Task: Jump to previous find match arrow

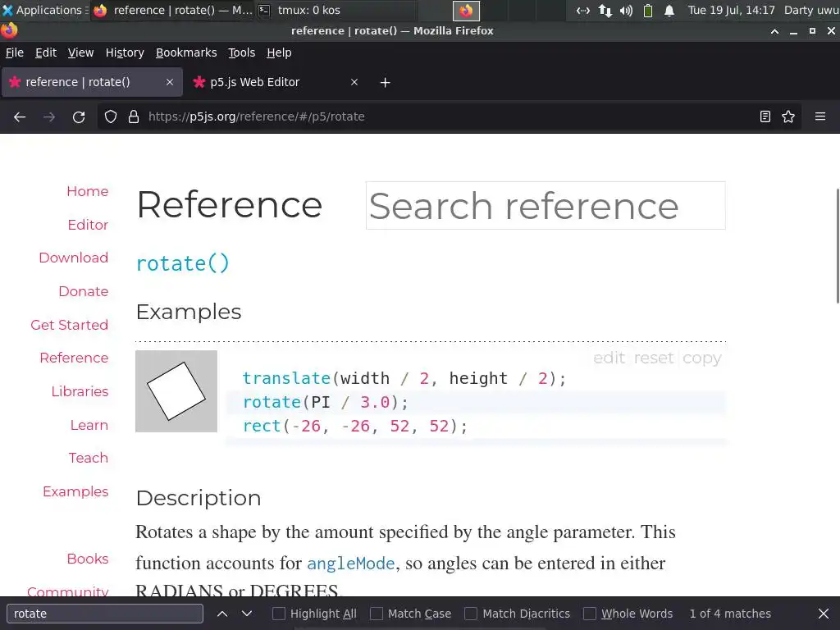Action: tap(222, 614)
